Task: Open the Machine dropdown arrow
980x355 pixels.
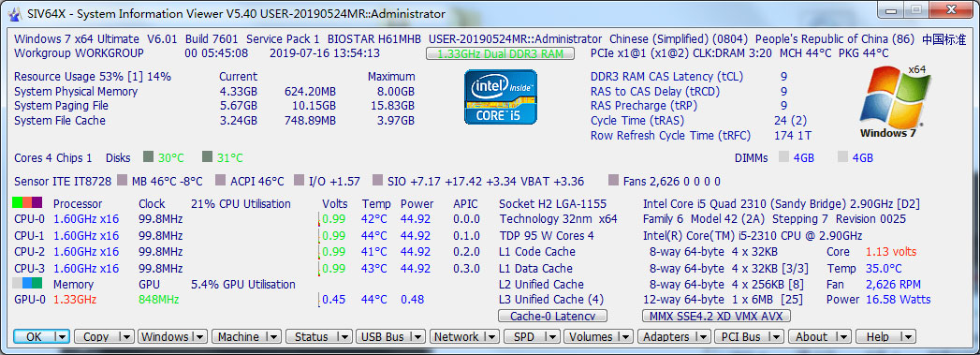Action: pos(273,336)
